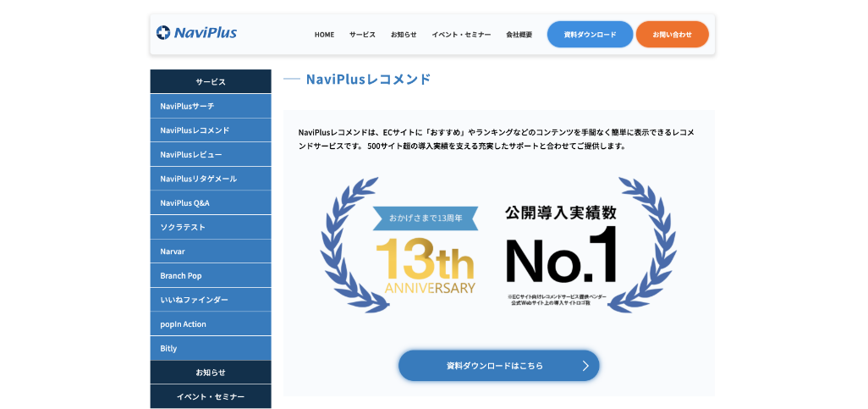
Task: Select the サービス sidebar heading
Action: click(x=211, y=81)
